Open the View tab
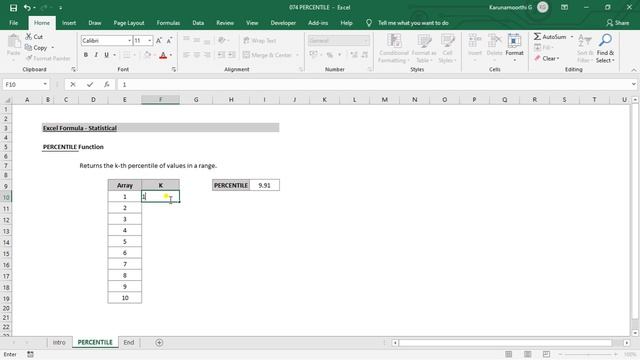640x360 pixels. click(x=252, y=23)
